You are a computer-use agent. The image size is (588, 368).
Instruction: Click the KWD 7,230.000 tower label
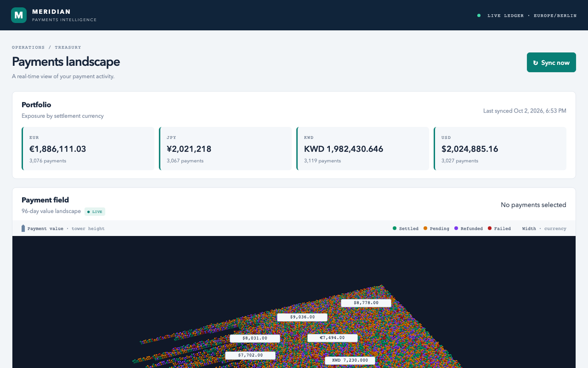[x=350, y=360]
